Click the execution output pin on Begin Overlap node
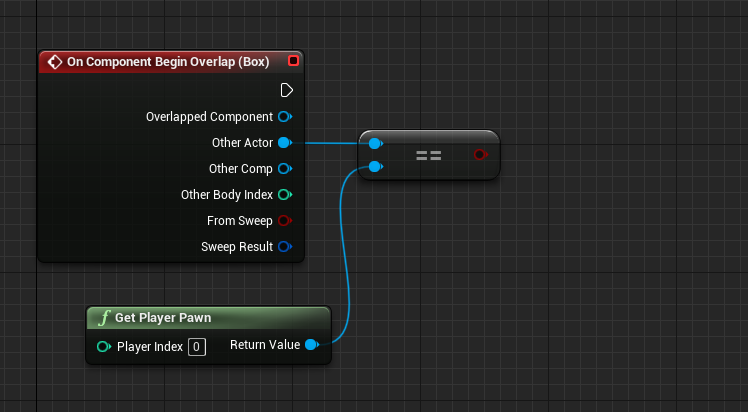Viewport: 748px width, 412px height. pyautogui.click(x=286, y=90)
